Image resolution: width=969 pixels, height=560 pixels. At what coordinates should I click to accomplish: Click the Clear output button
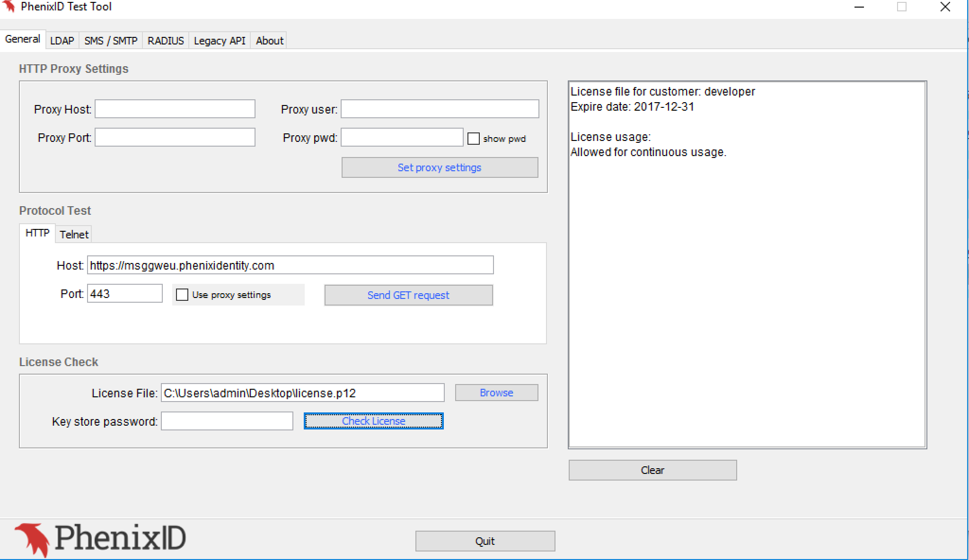(653, 470)
